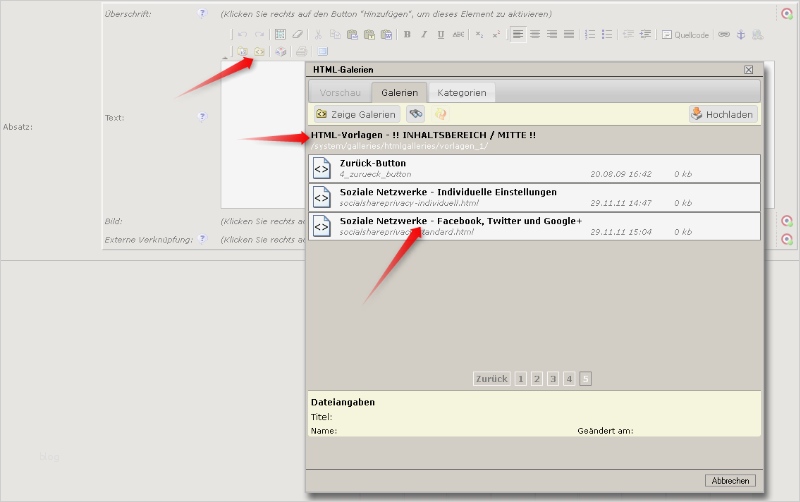The height and width of the screenshot is (502, 800).
Task: Go to page 3 of galleries
Action: coord(553,379)
